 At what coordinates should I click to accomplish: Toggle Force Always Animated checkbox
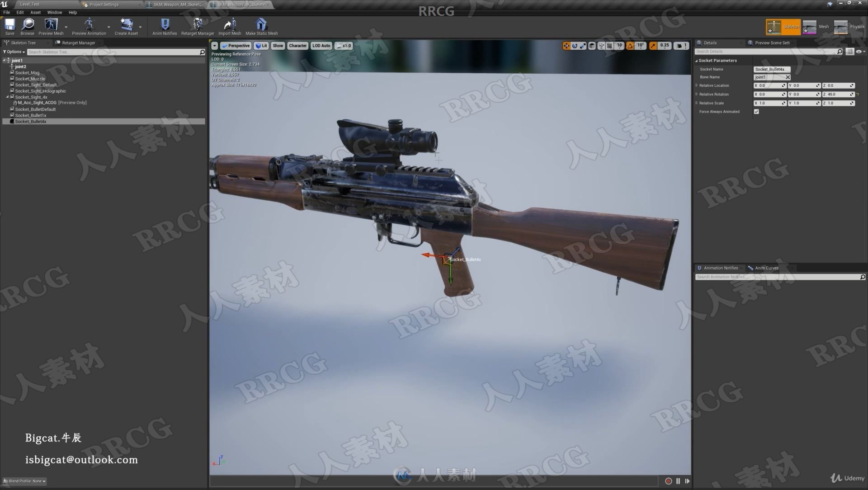[755, 111]
